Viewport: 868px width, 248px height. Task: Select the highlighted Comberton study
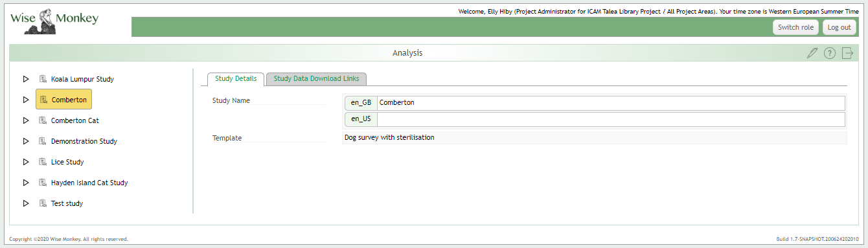[x=63, y=100]
